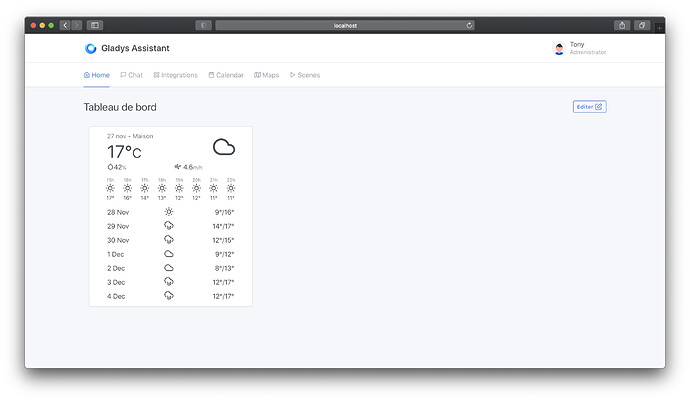Click the large cloud weather icon
This screenshot has width=690, height=401.
(224, 147)
